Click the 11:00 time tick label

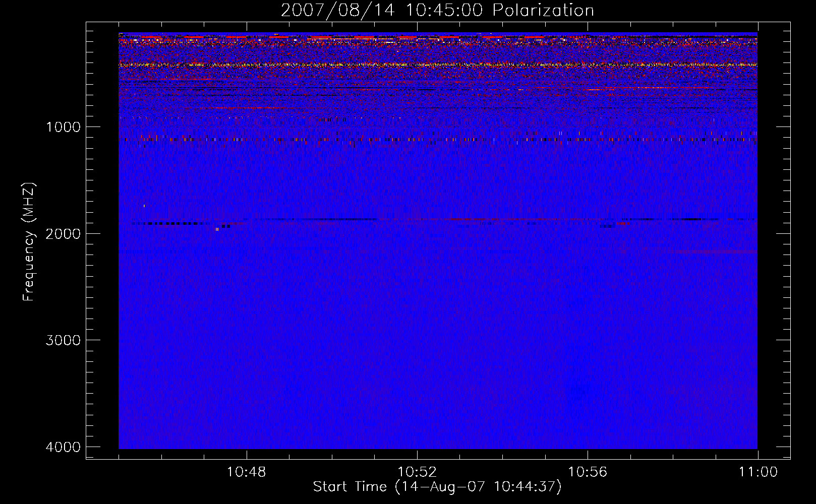758,472
